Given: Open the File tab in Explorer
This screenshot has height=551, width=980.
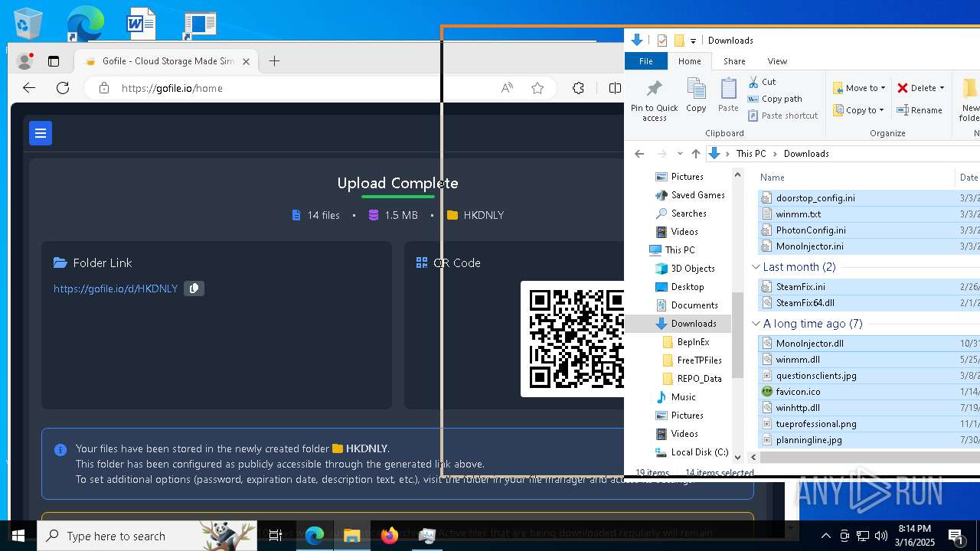Looking at the screenshot, I should click(x=646, y=61).
